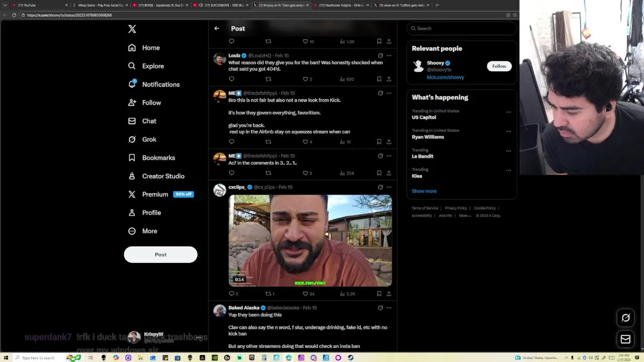Open Home in the sidebar
This screenshot has width=644, height=362.
(144, 48)
